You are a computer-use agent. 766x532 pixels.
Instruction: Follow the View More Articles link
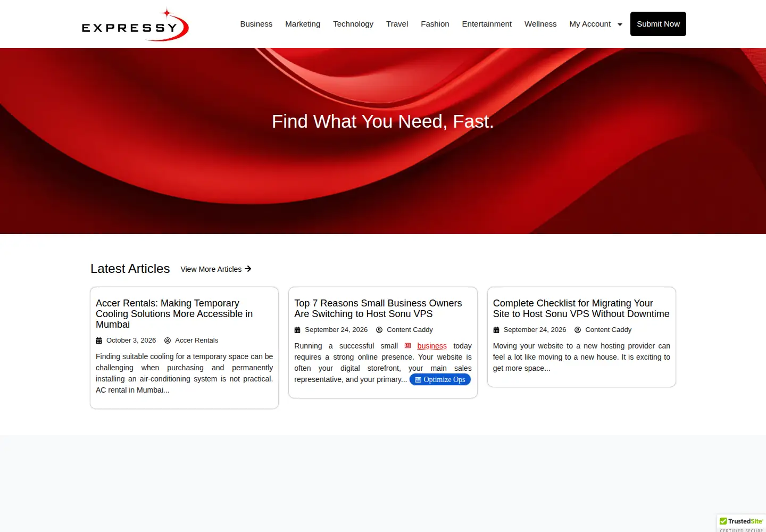(x=216, y=269)
